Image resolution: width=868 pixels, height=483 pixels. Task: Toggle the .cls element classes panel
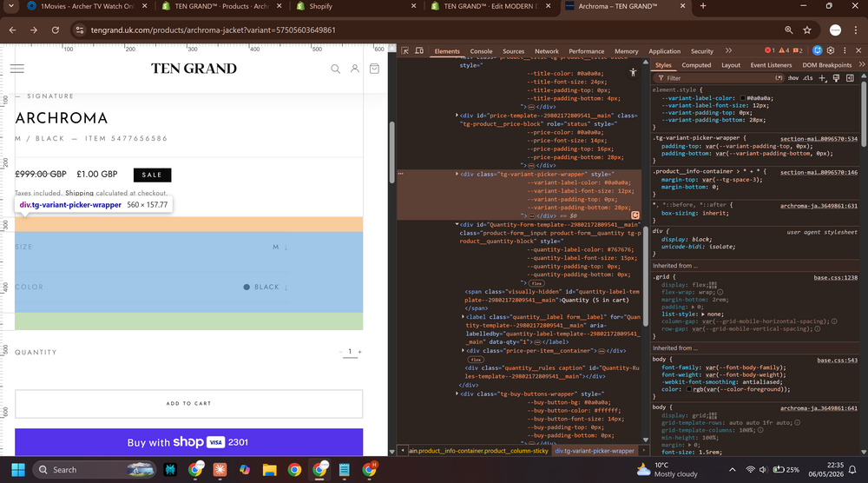pos(808,78)
